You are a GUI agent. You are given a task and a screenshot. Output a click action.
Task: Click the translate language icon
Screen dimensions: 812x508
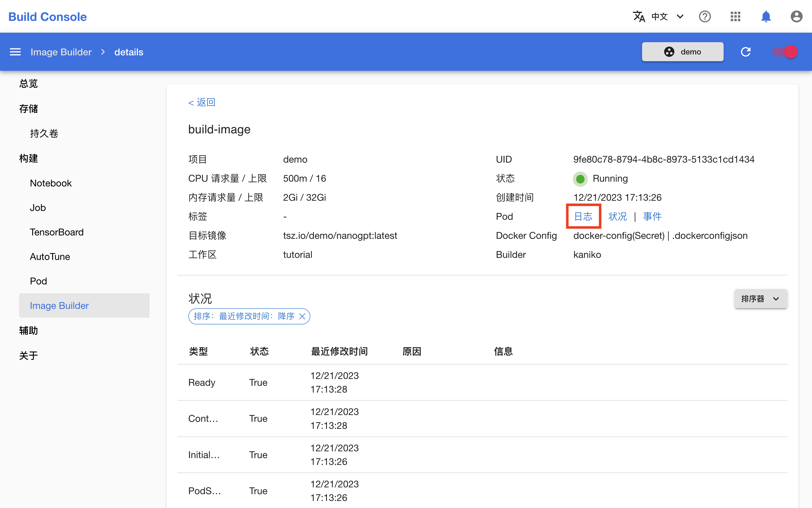click(639, 17)
